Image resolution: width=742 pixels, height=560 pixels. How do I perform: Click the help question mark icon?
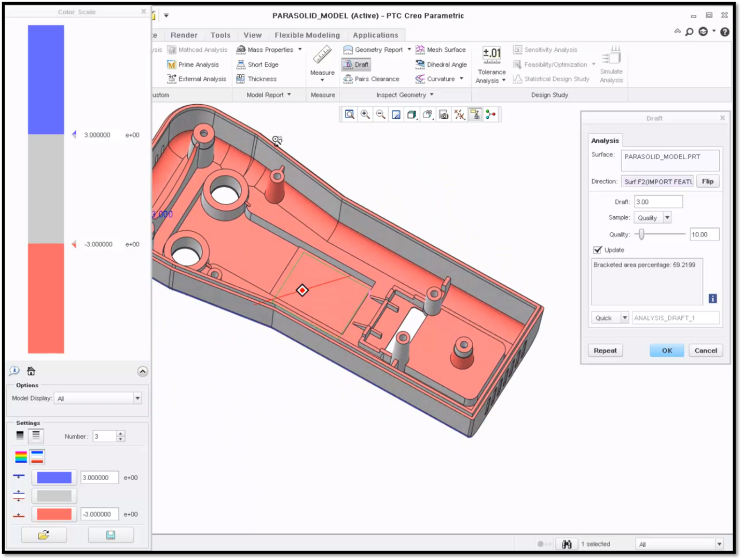tap(725, 32)
